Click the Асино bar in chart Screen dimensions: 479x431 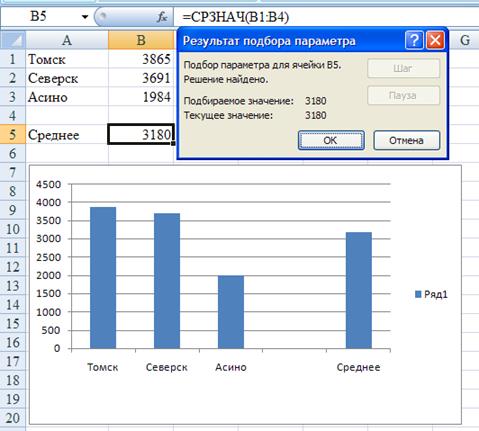click(x=231, y=312)
